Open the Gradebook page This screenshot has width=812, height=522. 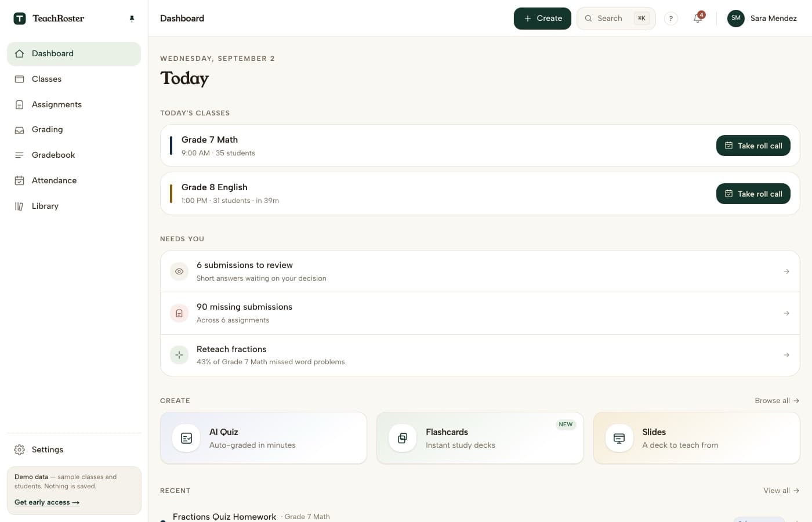pyautogui.click(x=74, y=155)
